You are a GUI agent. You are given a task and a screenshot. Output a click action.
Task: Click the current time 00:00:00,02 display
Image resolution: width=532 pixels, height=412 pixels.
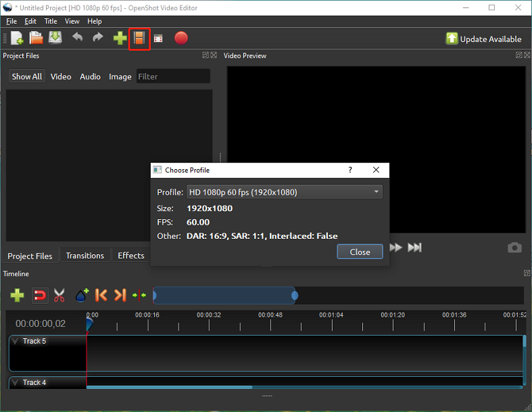(41, 323)
